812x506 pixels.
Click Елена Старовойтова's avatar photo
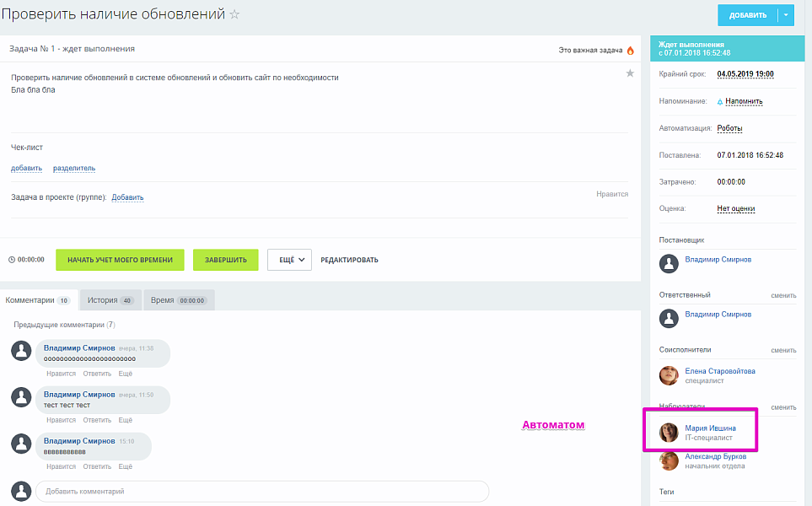pos(669,375)
